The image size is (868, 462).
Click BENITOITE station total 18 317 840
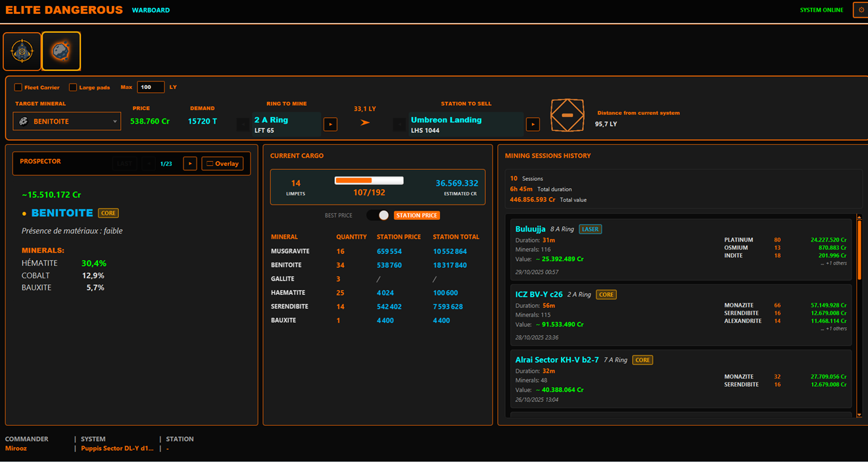click(450, 265)
